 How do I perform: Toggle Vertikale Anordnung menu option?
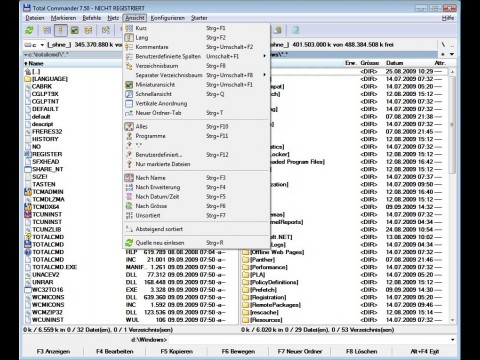pos(196,103)
